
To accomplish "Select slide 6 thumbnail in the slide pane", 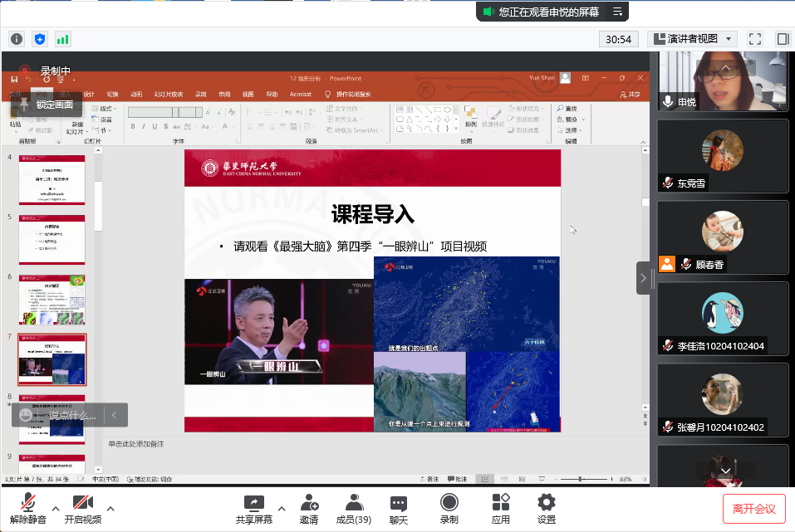I will 52,300.
